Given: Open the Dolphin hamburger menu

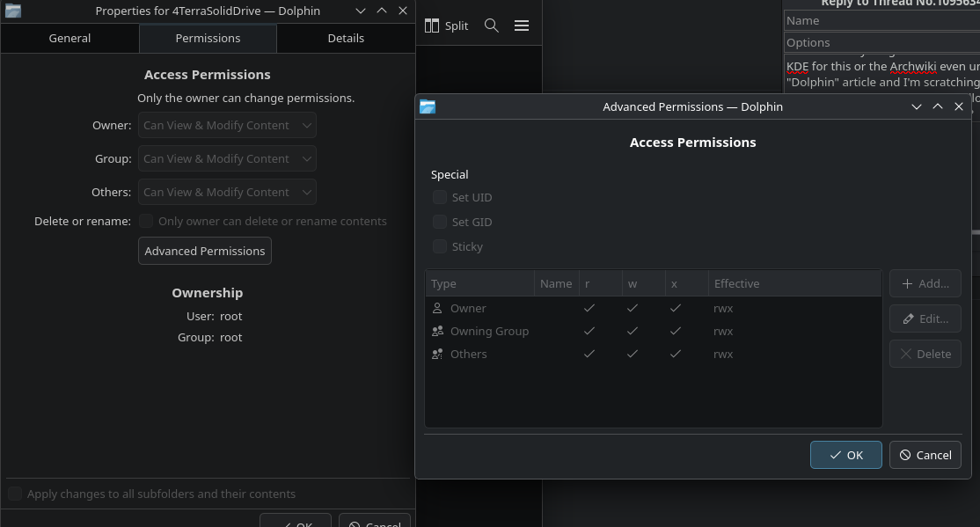Looking at the screenshot, I should 522,26.
